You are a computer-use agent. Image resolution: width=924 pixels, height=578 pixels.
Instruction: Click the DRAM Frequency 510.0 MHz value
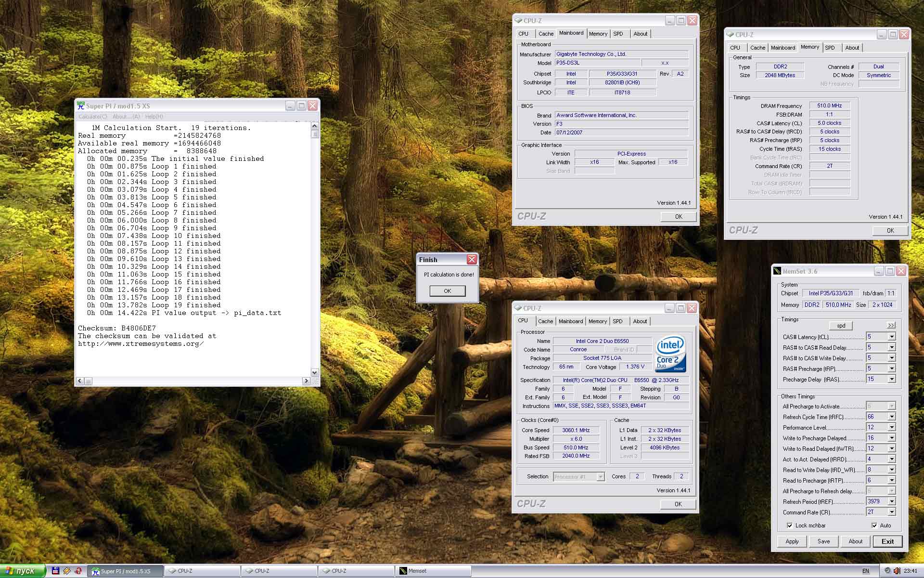tap(830, 105)
